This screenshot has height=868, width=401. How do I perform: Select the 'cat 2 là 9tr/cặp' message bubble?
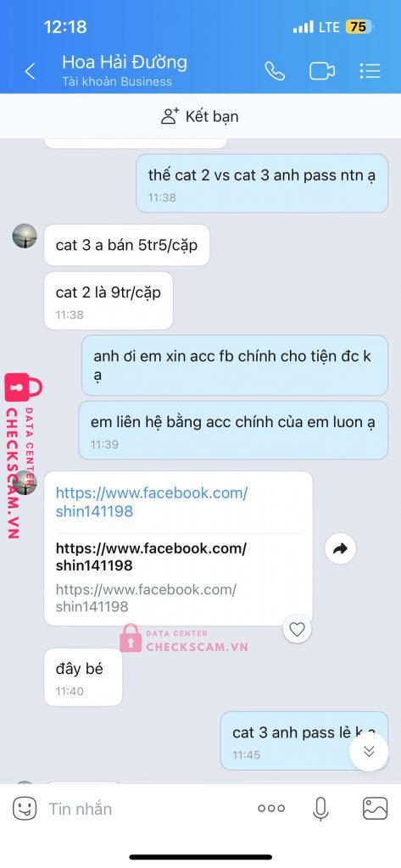coord(109,301)
